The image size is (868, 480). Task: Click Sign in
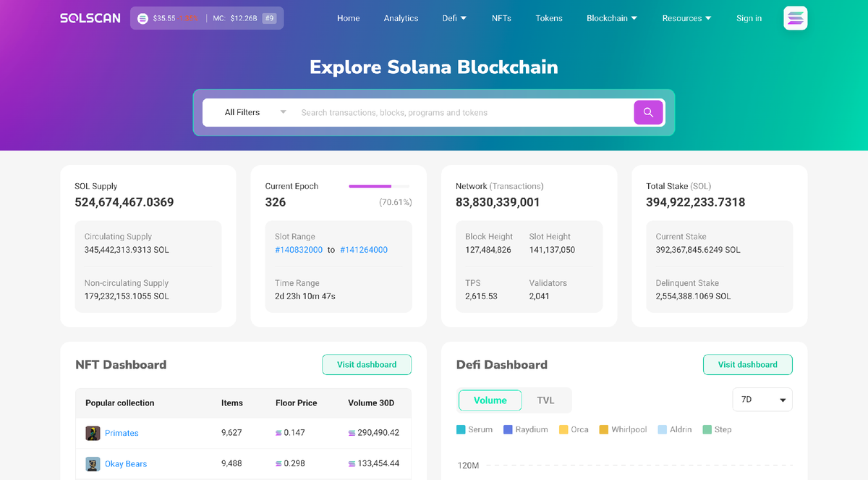point(749,18)
